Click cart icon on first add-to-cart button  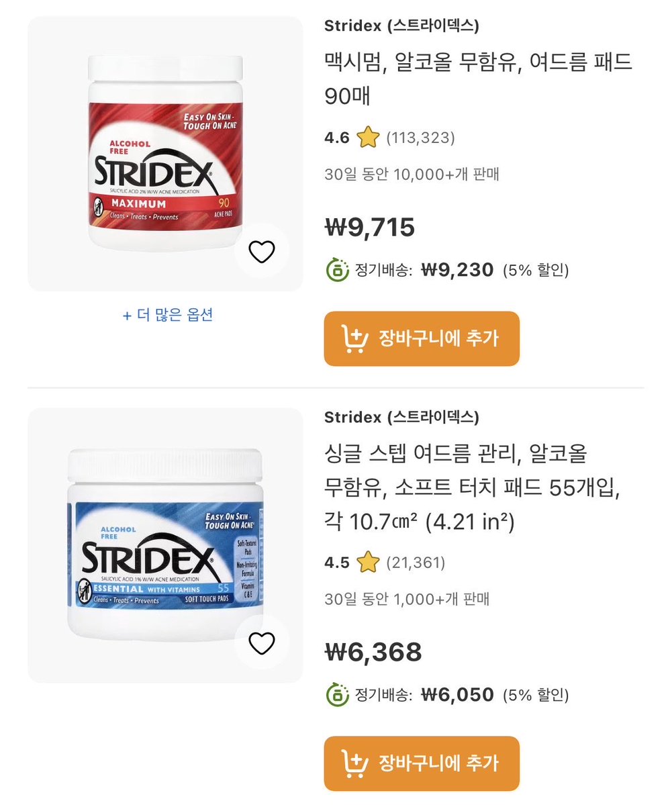(x=354, y=339)
